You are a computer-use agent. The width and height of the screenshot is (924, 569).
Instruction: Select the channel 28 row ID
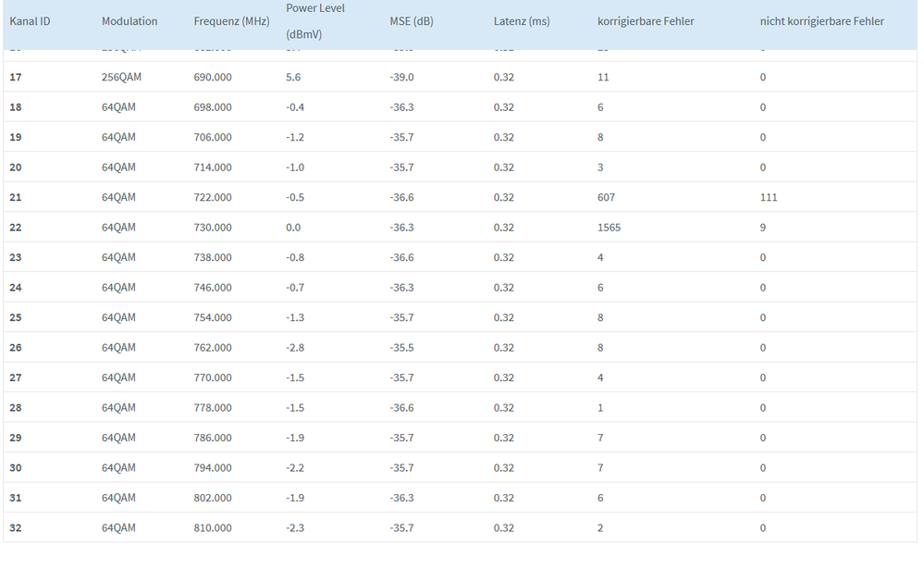16,408
